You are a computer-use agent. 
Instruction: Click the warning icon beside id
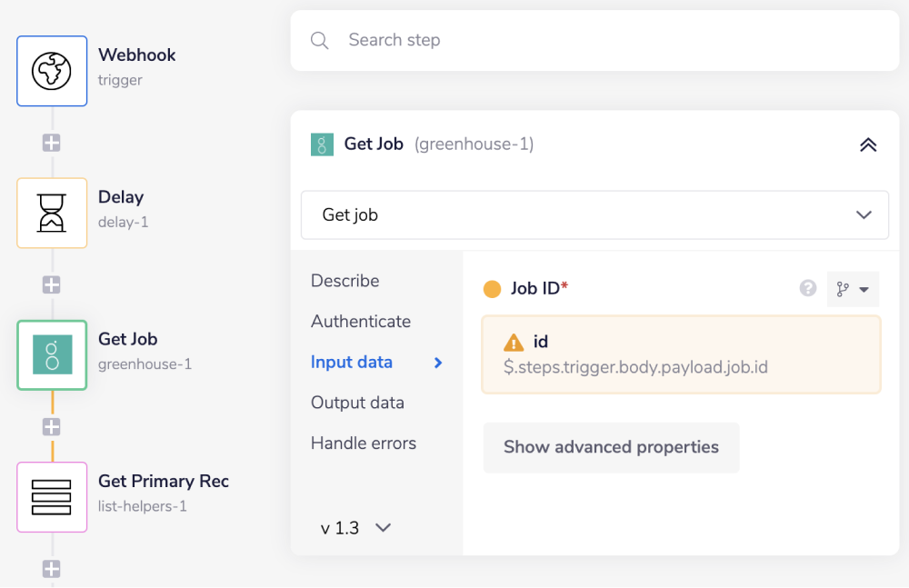514,343
